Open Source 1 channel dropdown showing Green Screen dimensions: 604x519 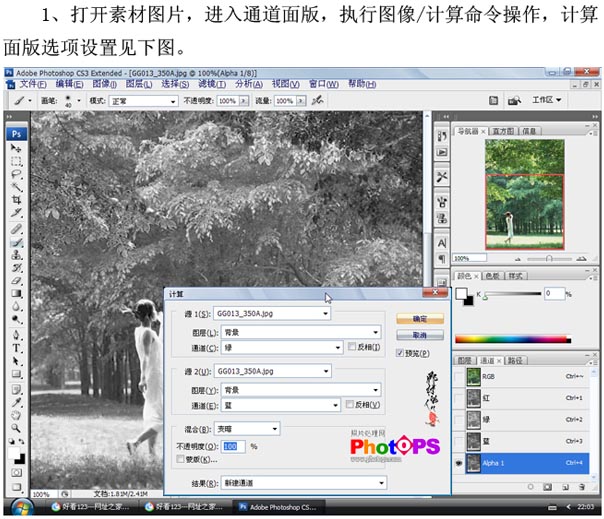click(x=282, y=348)
